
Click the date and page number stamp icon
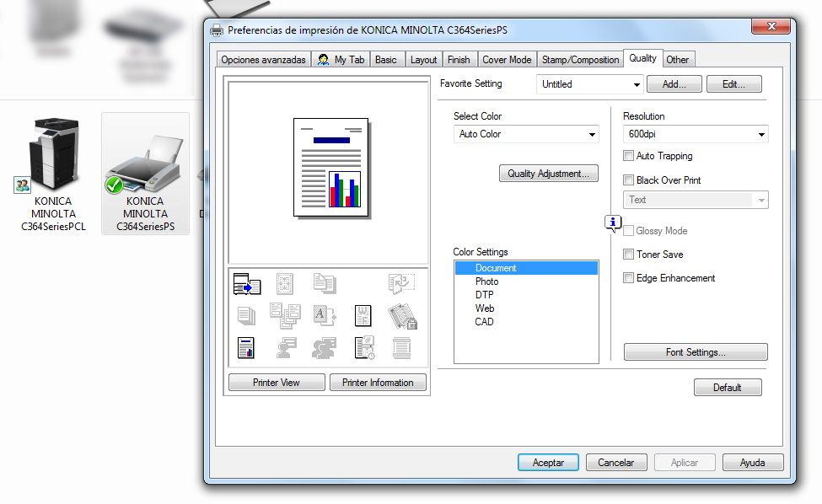[x=364, y=348]
